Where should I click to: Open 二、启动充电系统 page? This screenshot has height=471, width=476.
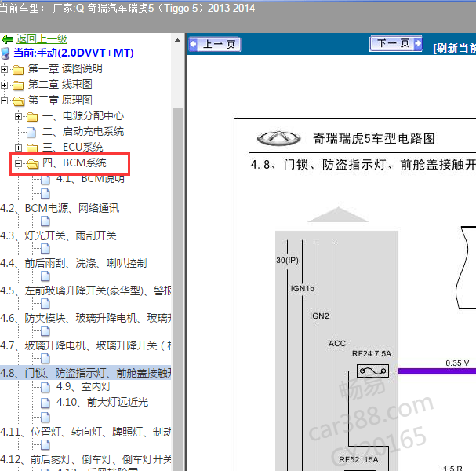coord(83,132)
